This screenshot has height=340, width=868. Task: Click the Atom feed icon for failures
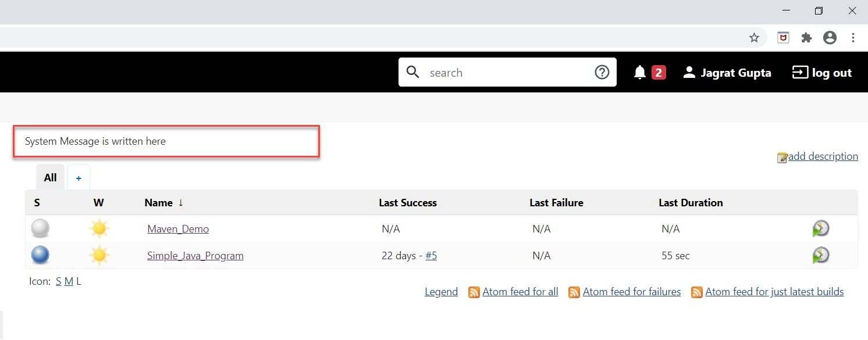point(574,292)
